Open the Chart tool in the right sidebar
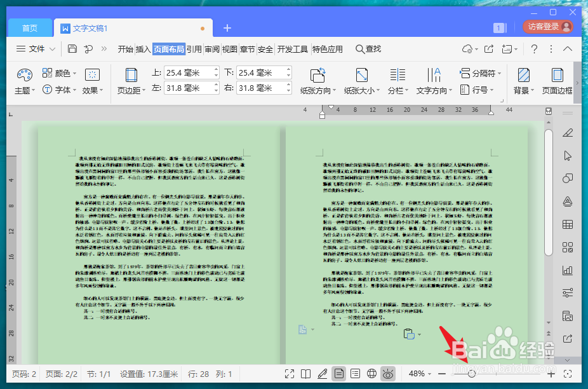 point(567,270)
